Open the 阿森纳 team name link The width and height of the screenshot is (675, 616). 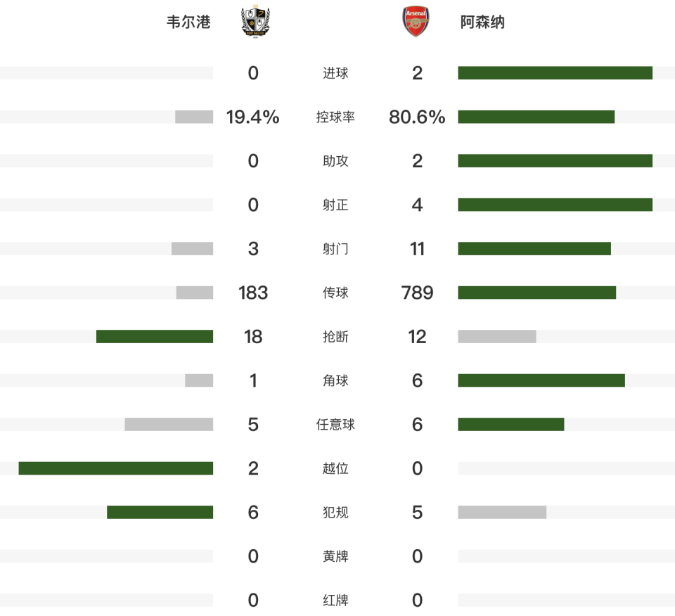tap(482, 23)
